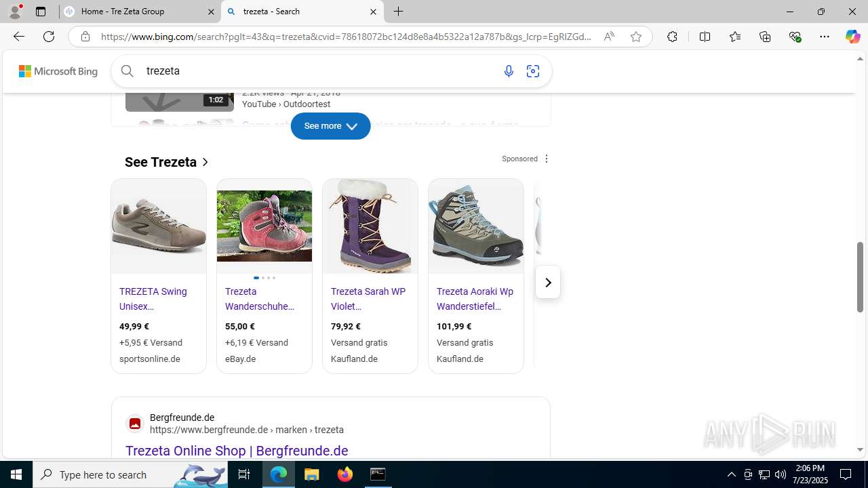Show hidden system tray icons
868x488 pixels.
point(731,474)
